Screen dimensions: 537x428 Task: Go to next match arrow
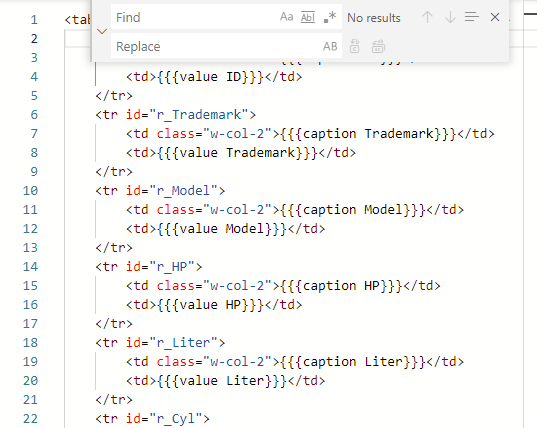[450, 17]
